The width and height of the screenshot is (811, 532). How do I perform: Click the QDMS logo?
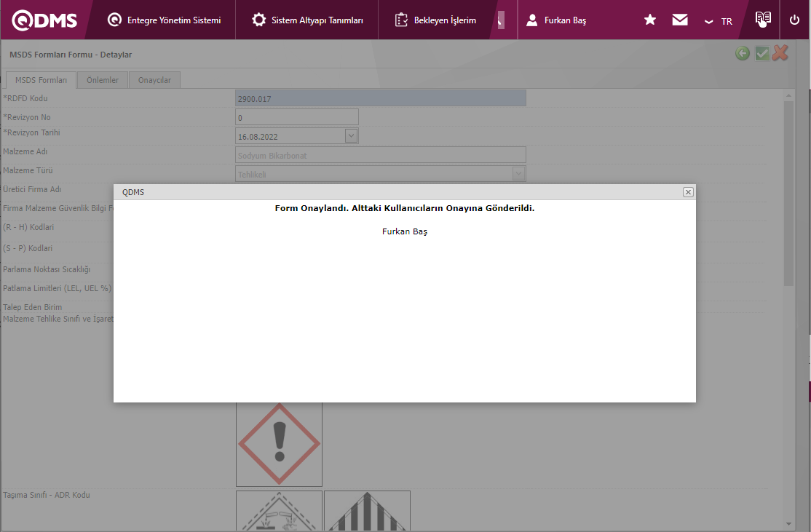(x=44, y=20)
